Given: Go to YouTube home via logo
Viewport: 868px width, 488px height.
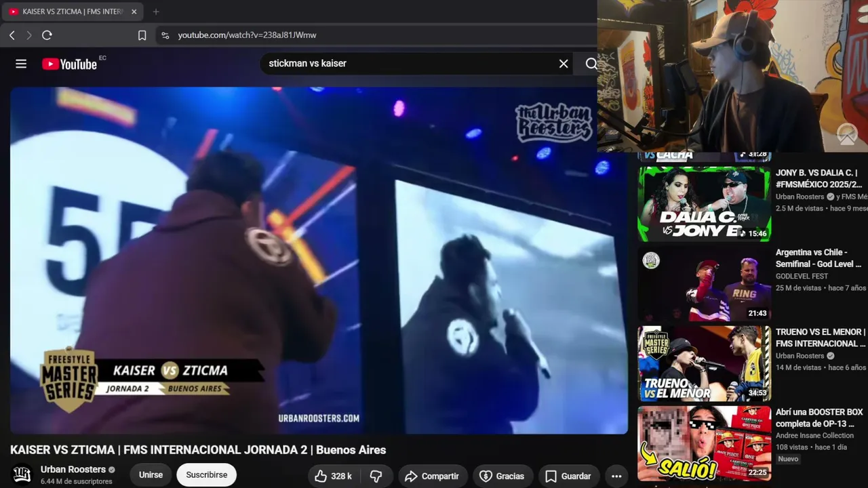Looking at the screenshot, I should tap(70, 64).
